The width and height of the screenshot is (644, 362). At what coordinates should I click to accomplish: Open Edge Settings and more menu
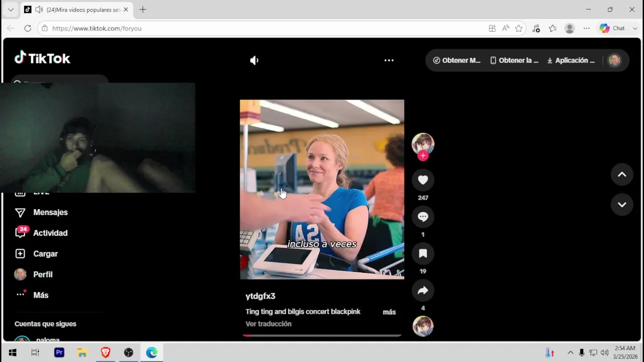click(587, 29)
